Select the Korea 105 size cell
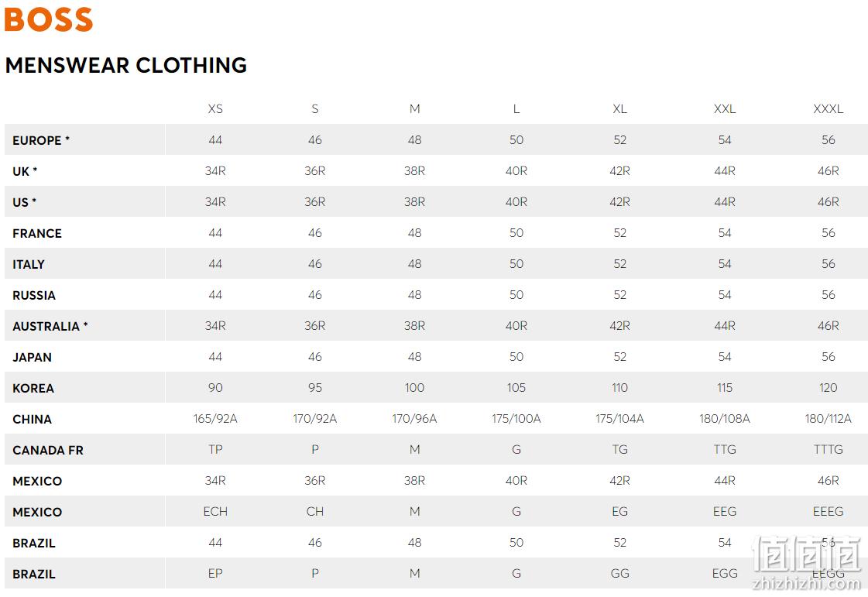This screenshot has height=597, width=868. (516, 388)
